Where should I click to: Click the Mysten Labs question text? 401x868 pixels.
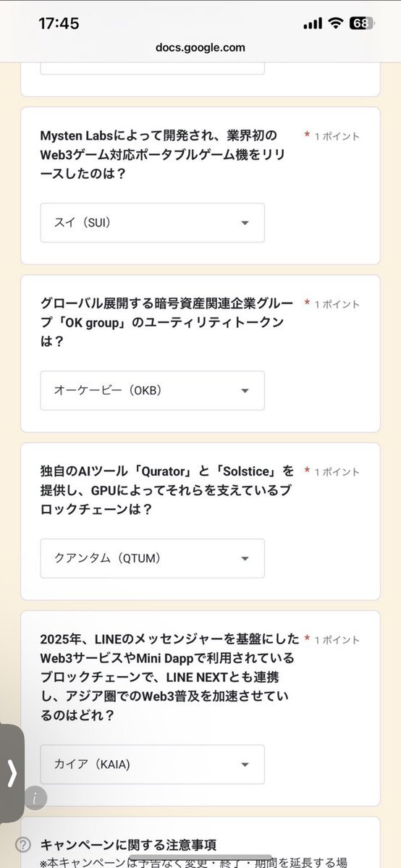(163, 154)
